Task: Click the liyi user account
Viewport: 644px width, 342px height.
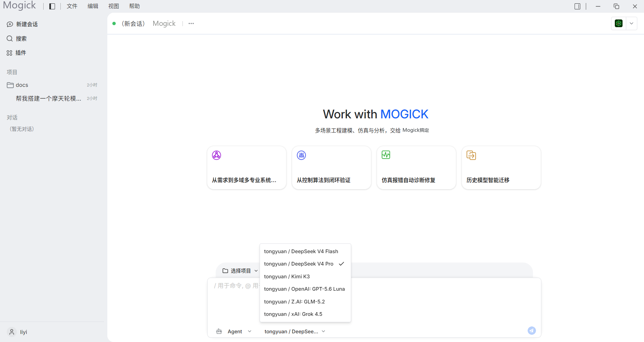Action: point(17,332)
